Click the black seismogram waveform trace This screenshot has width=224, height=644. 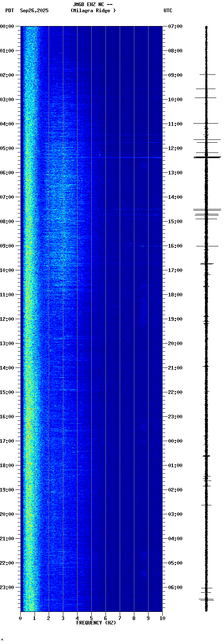(207, 319)
